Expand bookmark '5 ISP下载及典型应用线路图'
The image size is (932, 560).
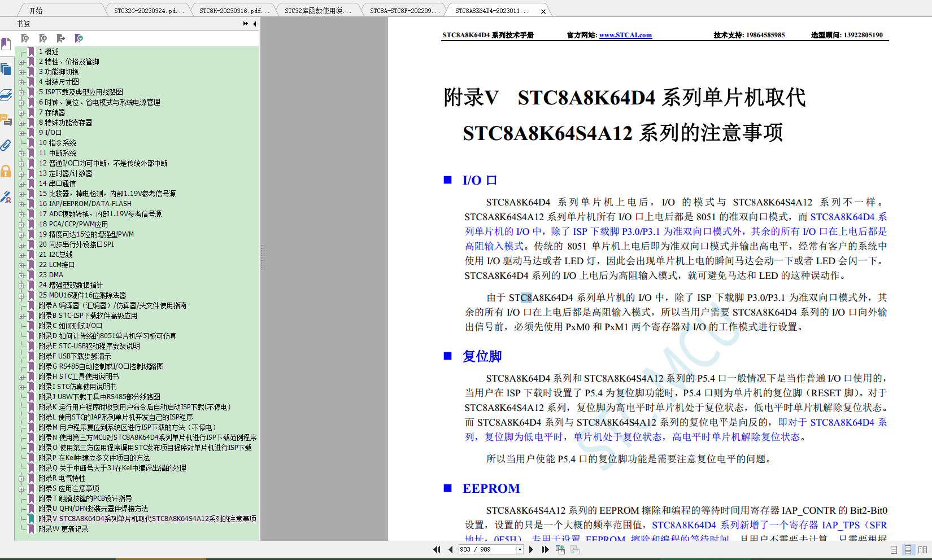point(21,93)
